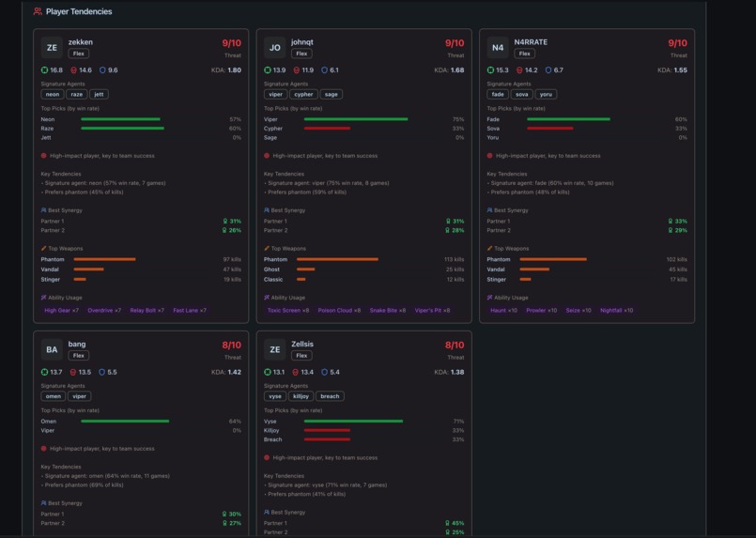Click zekken's green kills icon
Image resolution: width=756 pixels, height=538 pixels.
click(44, 69)
